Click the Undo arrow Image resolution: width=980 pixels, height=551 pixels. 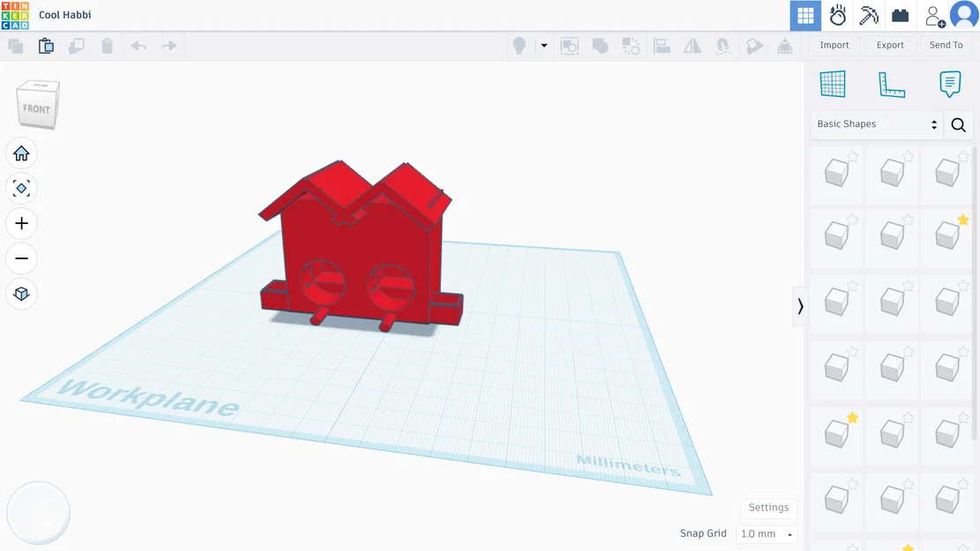[138, 46]
